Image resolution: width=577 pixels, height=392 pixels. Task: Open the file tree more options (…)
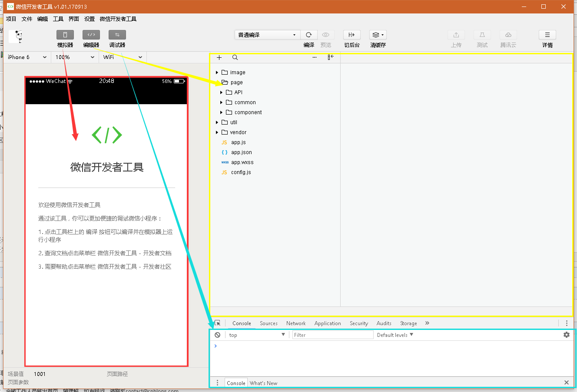[315, 57]
